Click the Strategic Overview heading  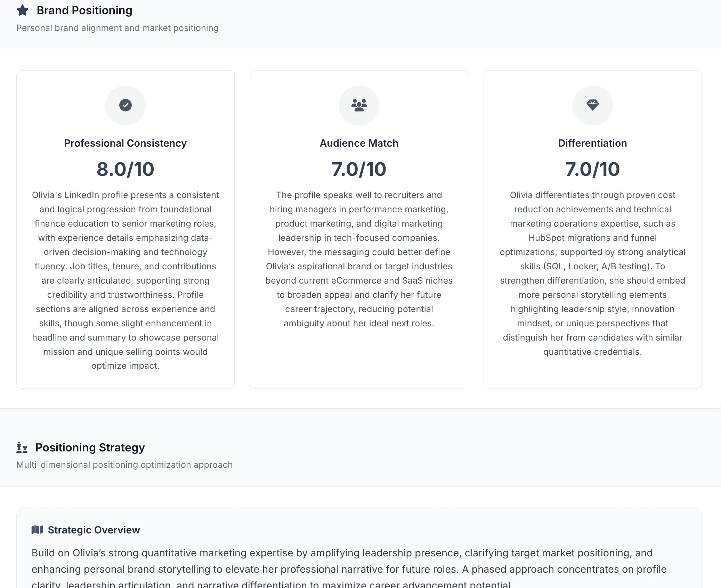(x=94, y=530)
